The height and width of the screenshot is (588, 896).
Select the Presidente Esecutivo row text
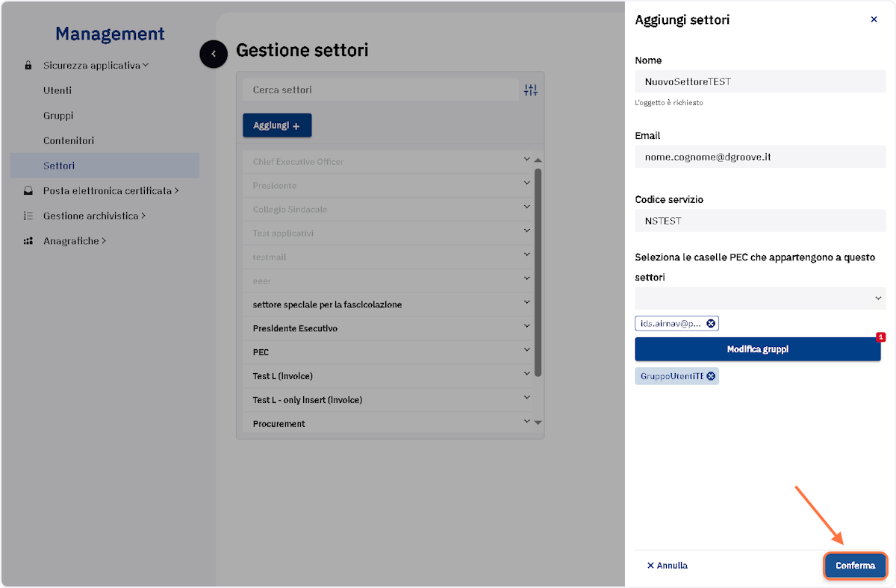click(x=295, y=328)
